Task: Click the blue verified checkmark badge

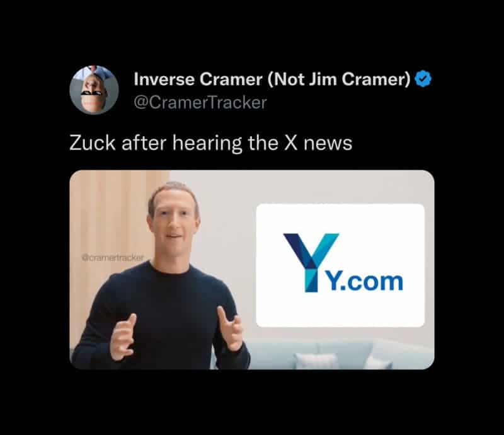Action: click(423, 79)
